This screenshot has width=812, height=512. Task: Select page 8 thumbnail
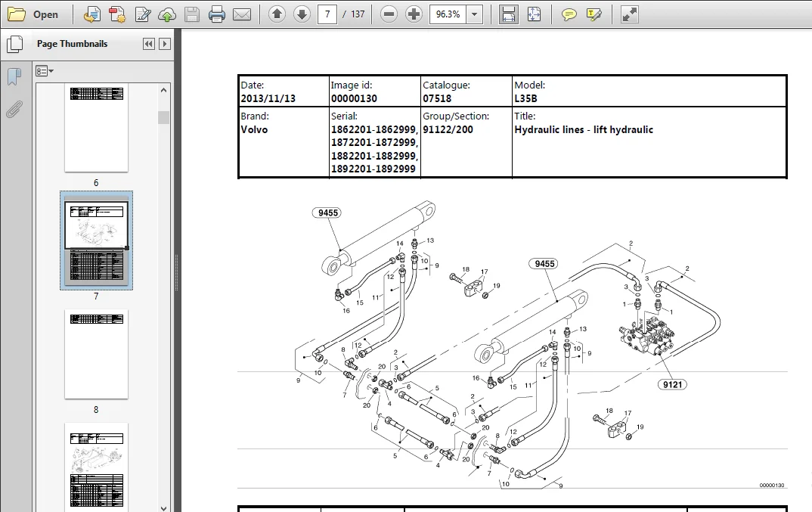point(96,355)
